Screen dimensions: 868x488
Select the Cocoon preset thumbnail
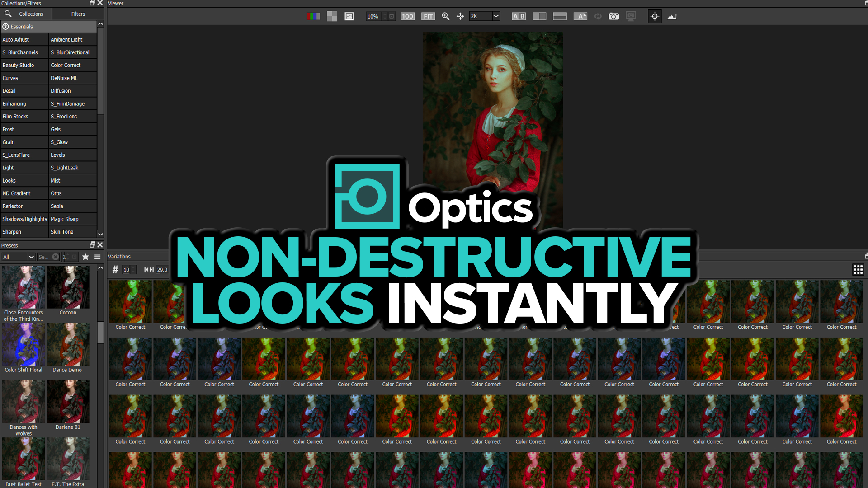[x=68, y=287]
